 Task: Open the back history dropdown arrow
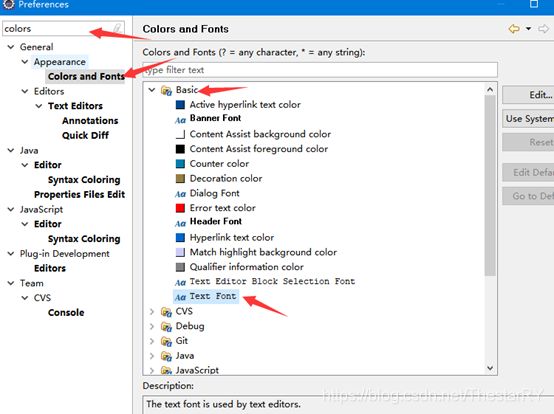click(x=528, y=29)
